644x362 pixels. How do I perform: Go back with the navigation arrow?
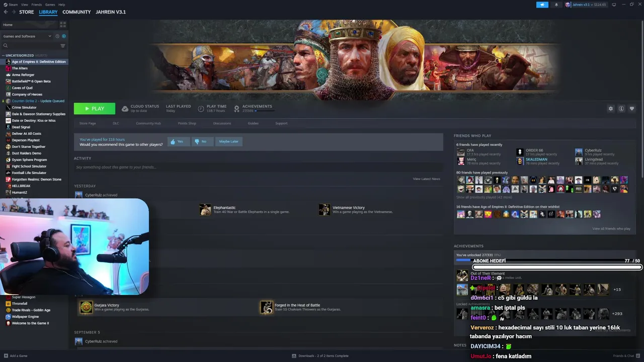(6, 12)
